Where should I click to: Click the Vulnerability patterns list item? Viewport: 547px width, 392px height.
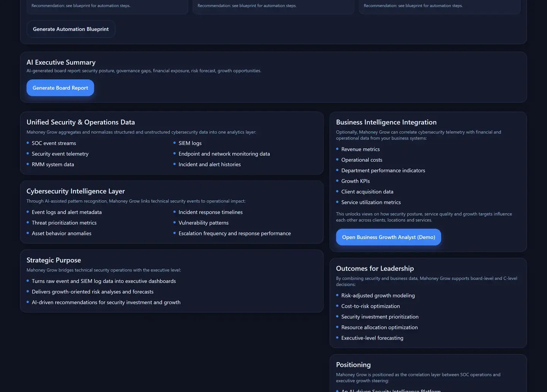tap(204, 223)
